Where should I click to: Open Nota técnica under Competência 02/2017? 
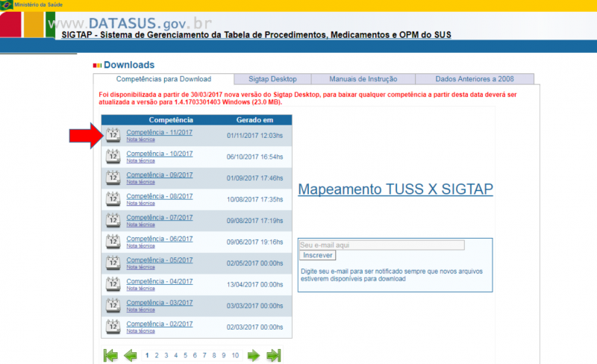140,331
